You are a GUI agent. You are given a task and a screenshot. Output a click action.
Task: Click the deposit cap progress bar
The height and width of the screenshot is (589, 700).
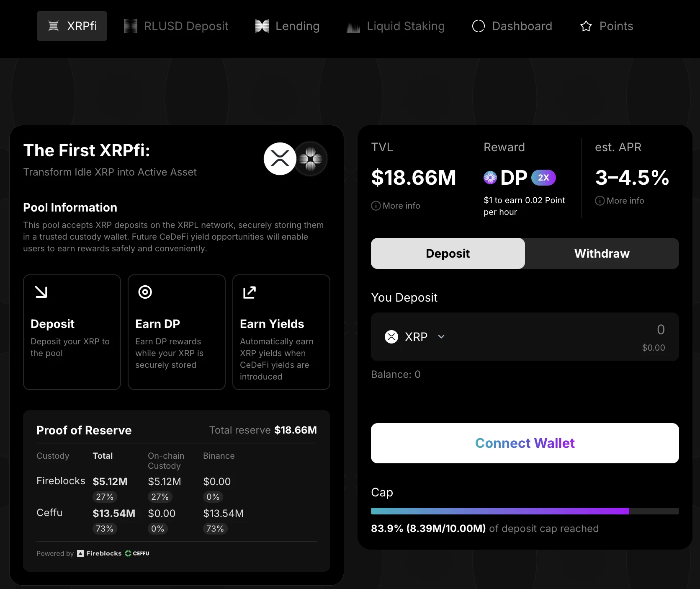[524, 511]
